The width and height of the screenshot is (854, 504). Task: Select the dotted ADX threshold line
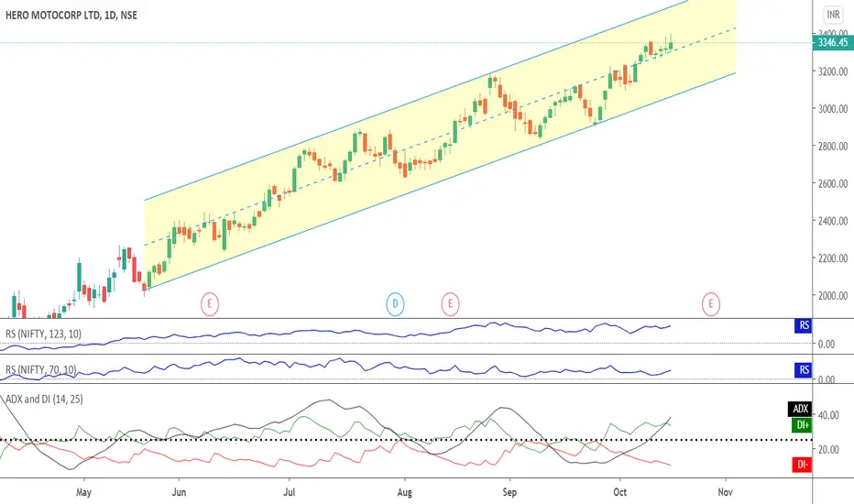[406, 440]
